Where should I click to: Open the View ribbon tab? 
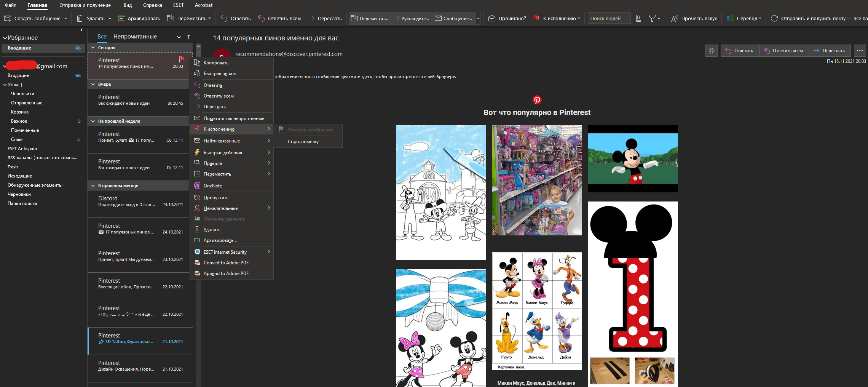[128, 5]
